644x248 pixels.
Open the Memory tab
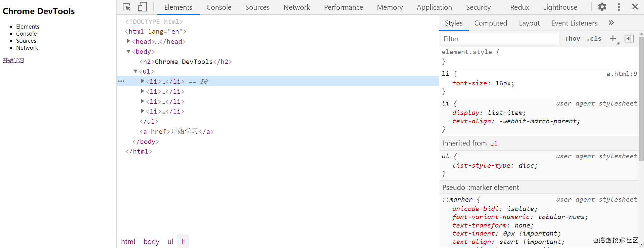pyautogui.click(x=390, y=7)
